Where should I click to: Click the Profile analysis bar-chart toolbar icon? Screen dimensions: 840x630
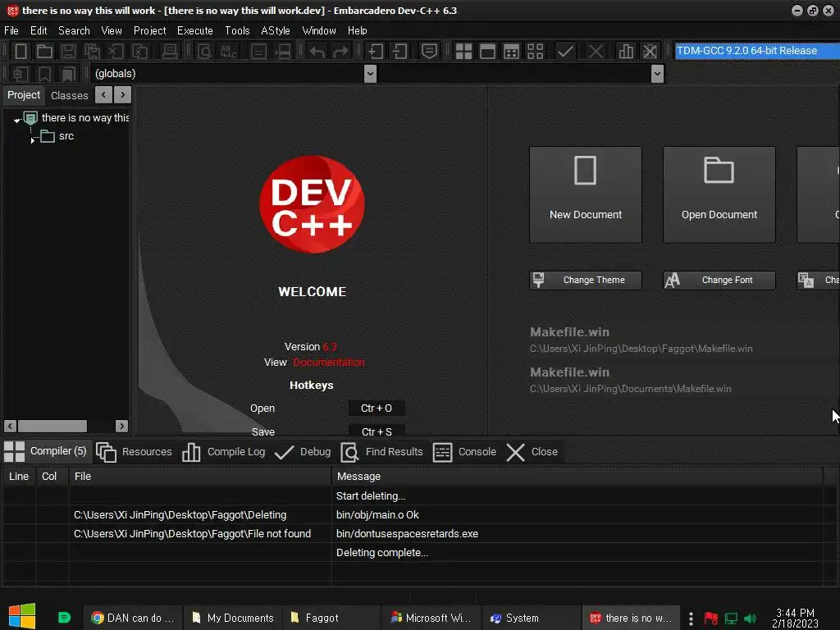[625, 52]
